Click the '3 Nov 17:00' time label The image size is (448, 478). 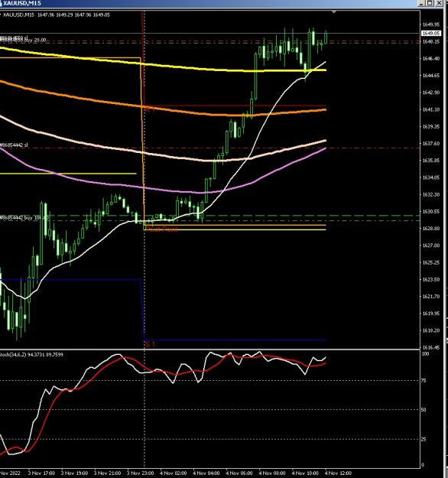[41, 473]
